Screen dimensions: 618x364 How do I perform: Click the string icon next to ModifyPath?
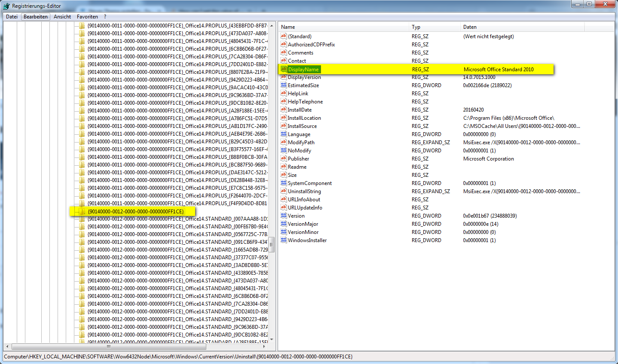click(283, 142)
